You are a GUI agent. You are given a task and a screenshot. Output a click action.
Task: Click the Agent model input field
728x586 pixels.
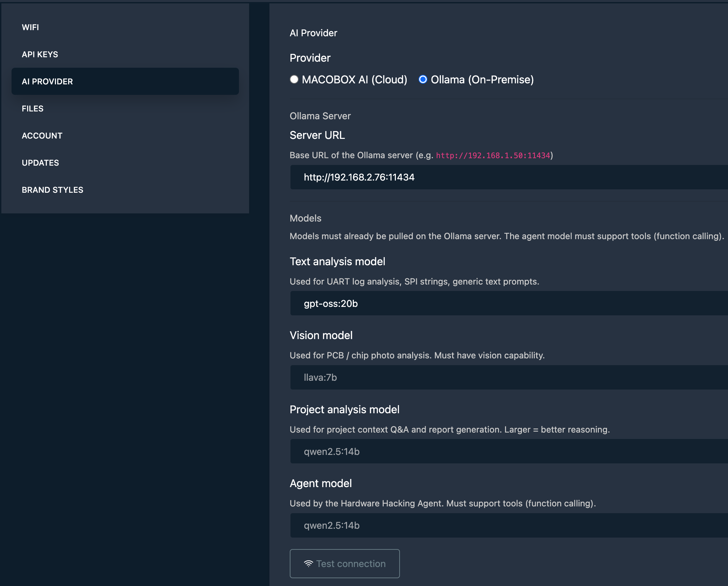[474, 525]
